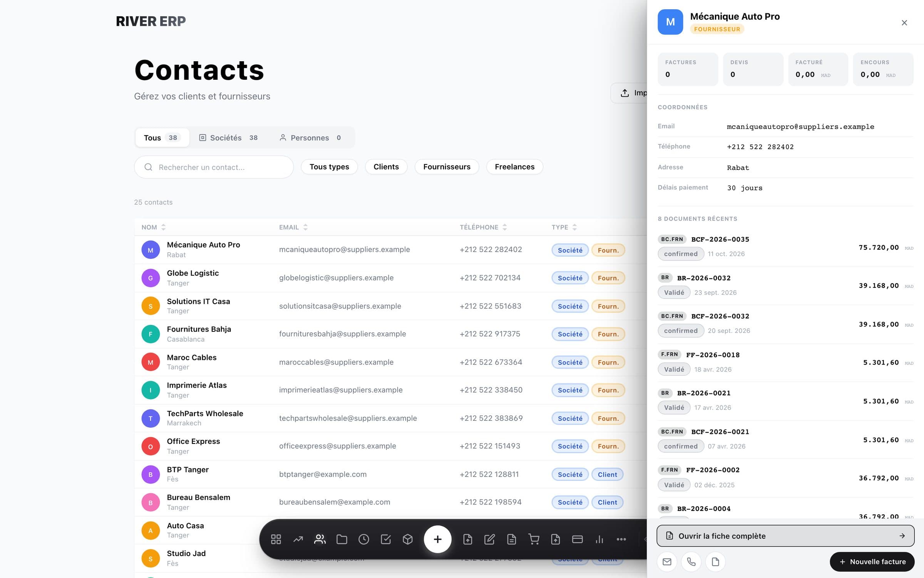Click the trending analytics icon in dock
The height and width of the screenshot is (578, 924).
click(x=298, y=539)
